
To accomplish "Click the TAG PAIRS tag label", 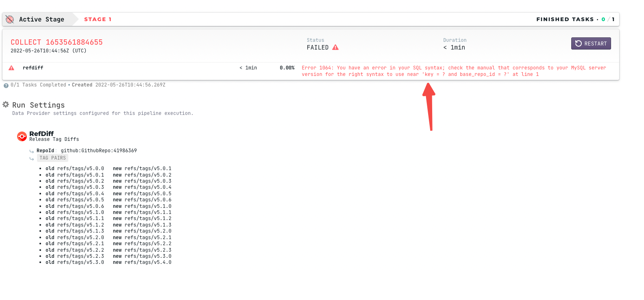I will click(53, 158).
